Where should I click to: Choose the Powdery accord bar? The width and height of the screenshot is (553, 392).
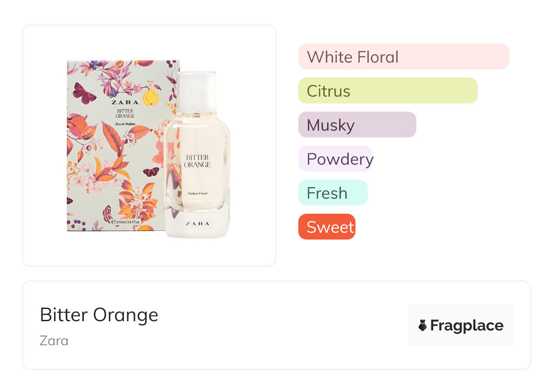[x=336, y=159]
